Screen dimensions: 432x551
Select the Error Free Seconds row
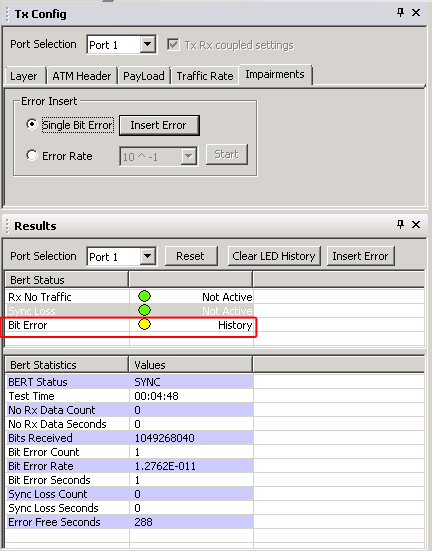(130, 522)
